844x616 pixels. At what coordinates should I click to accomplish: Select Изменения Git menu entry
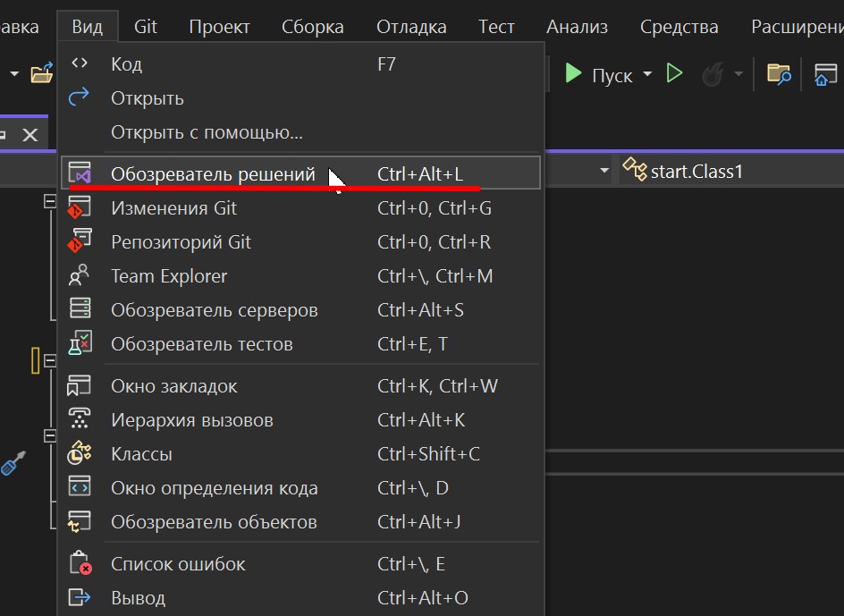[300, 207]
